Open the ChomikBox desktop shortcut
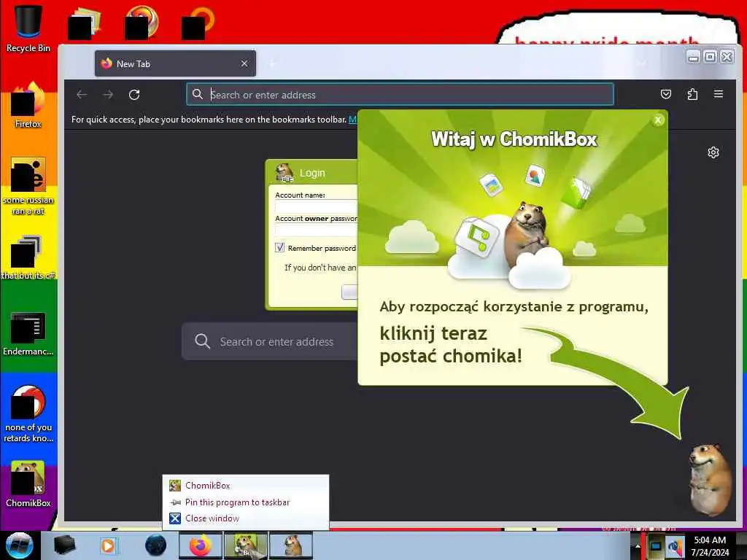 tap(28, 483)
